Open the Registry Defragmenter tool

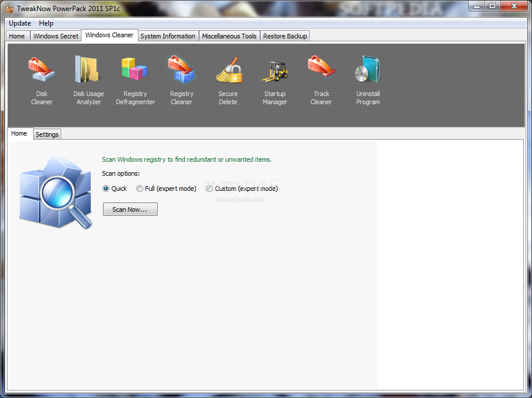135,81
